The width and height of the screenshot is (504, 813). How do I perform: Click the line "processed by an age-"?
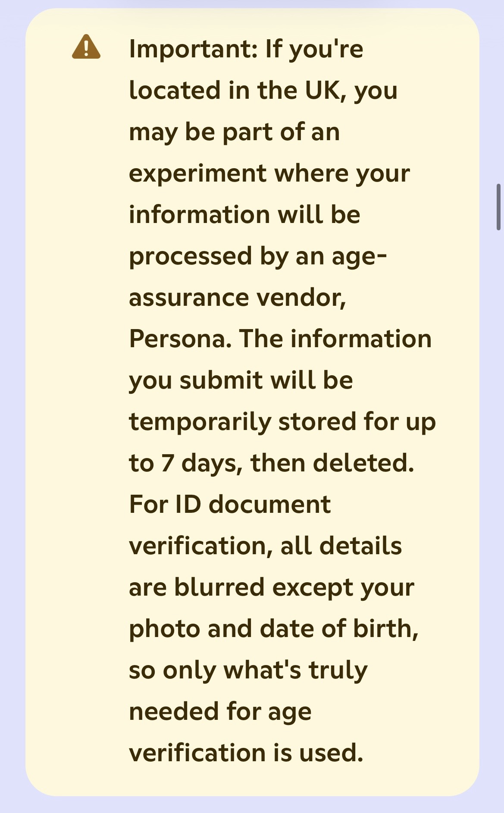pos(258,256)
